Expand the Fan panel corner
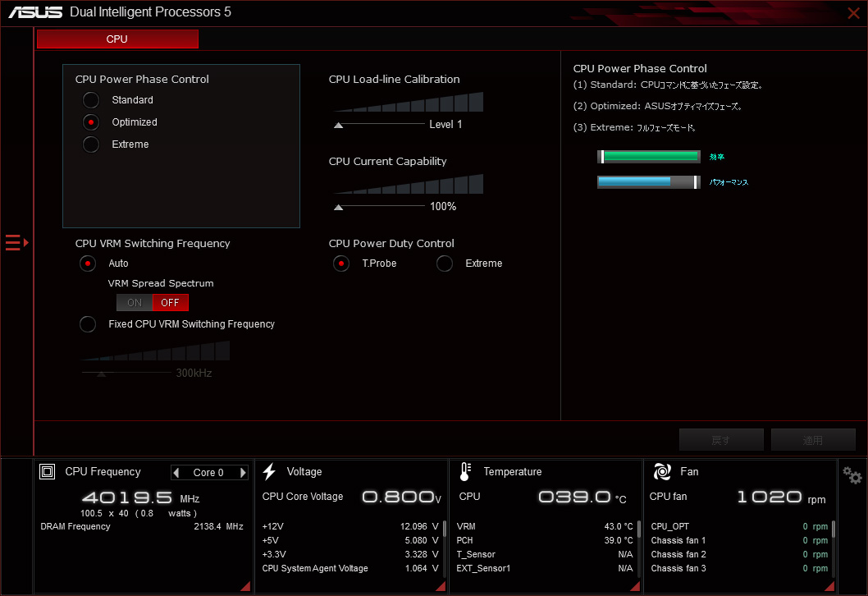The height and width of the screenshot is (596, 868). (x=829, y=587)
